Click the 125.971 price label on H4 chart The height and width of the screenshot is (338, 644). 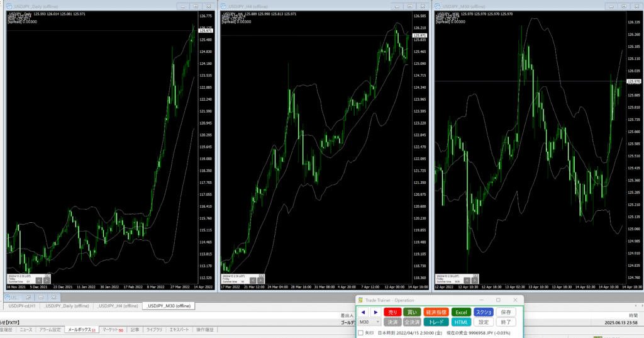[x=419, y=35]
